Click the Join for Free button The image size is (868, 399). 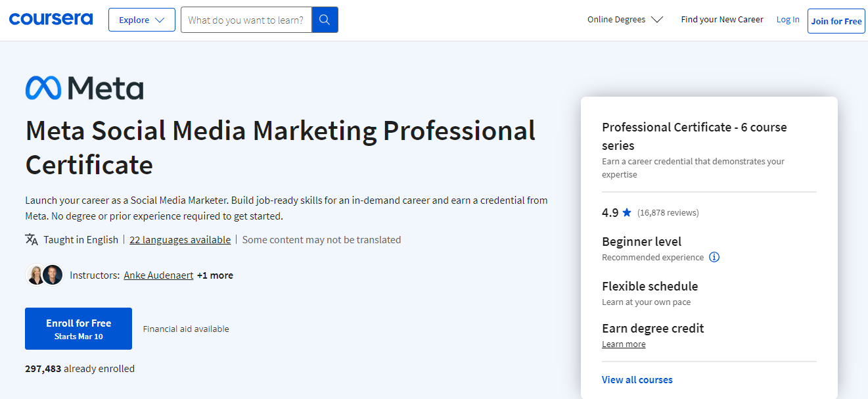pos(836,20)
